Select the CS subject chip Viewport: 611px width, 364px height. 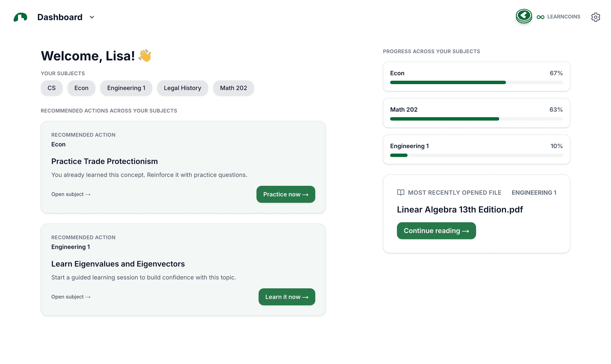52,88
